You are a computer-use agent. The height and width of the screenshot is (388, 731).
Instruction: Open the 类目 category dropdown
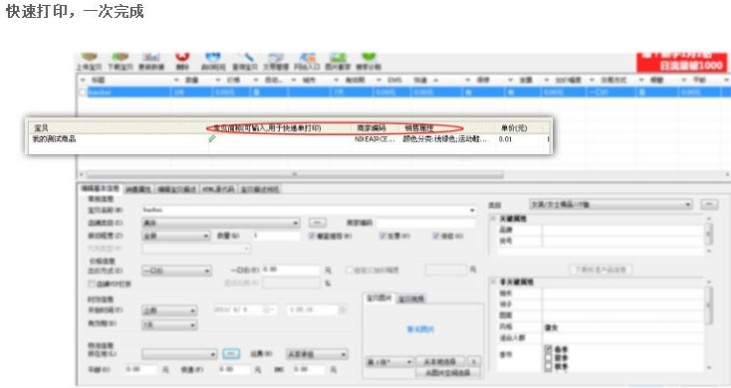click(x=611, y=204)
